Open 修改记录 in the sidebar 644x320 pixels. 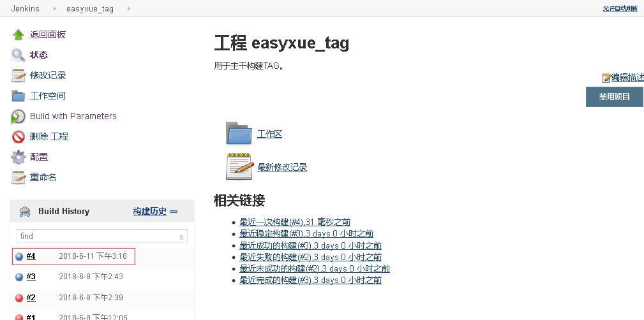(48, 75)
